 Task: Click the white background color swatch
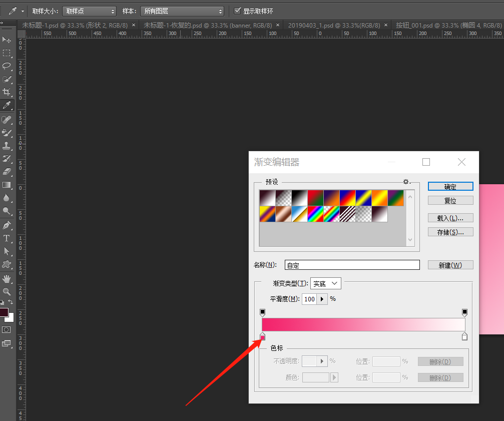click(12, 319)
